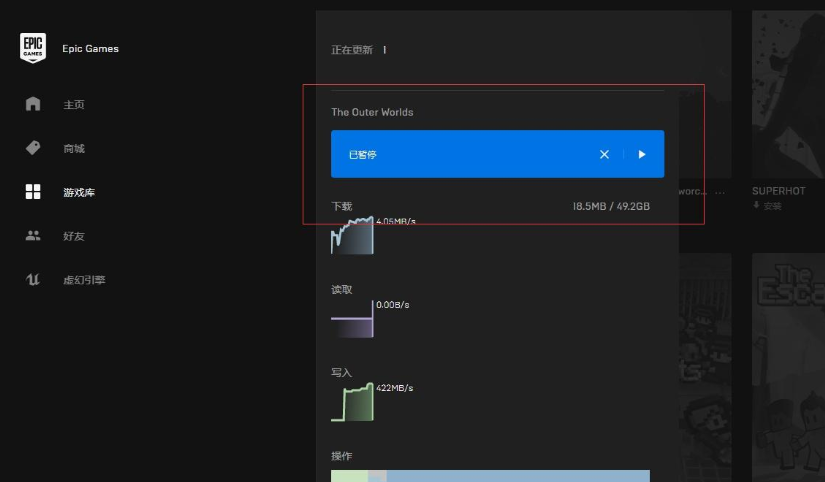
Task: Click the Epic Games title text
Action: click(90, 48)
